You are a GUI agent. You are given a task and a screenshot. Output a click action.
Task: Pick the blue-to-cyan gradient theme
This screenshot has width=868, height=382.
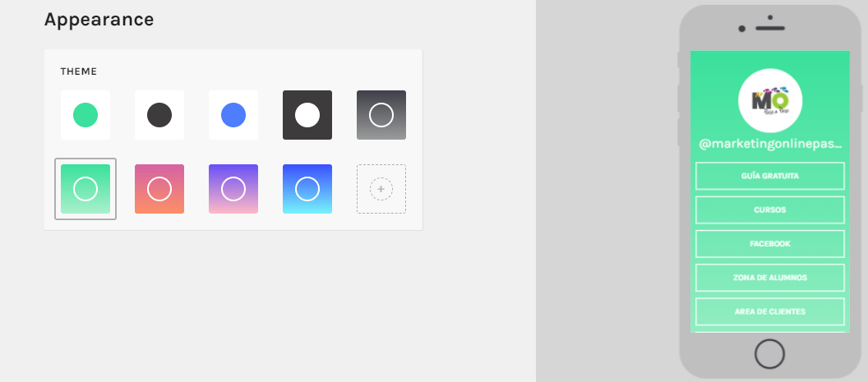307,189
